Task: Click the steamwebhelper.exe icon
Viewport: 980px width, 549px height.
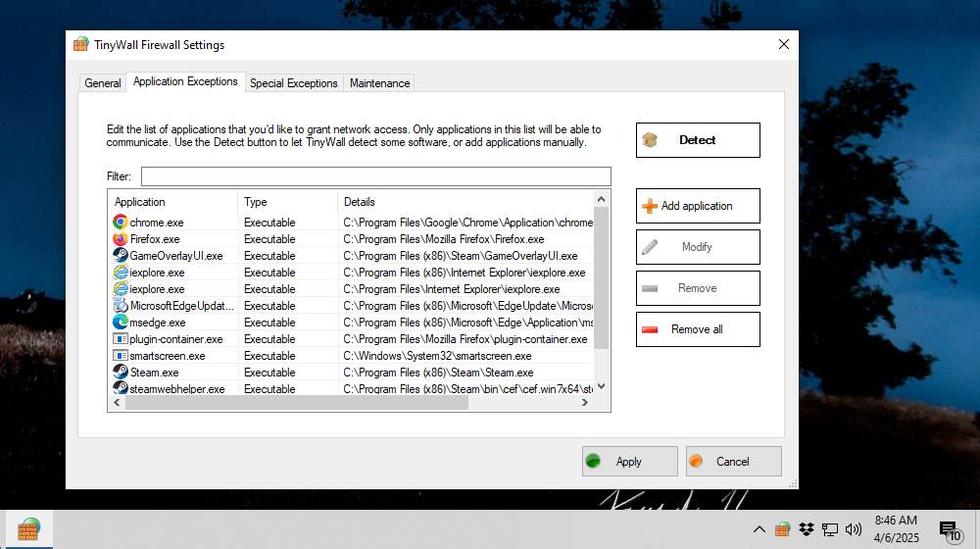Action: [x=120, y=388]
